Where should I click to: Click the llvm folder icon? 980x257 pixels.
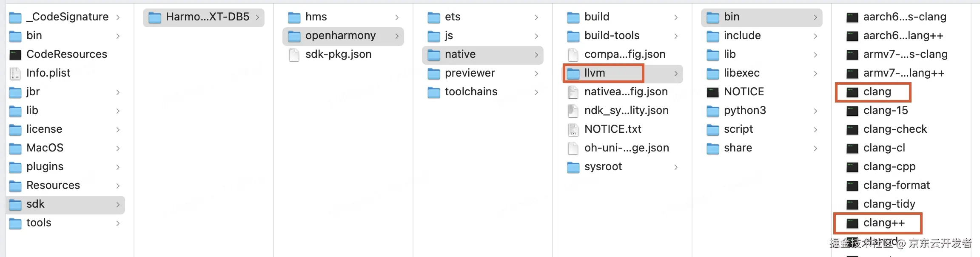(573, 73)
